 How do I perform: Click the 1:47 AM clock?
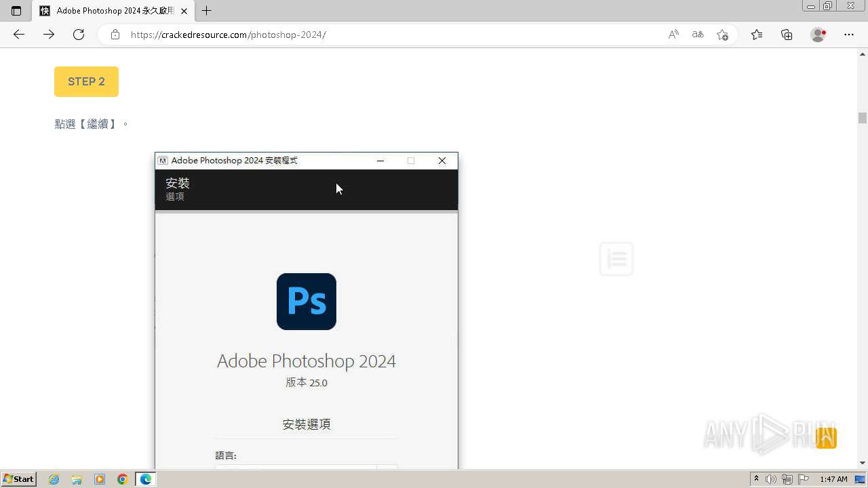833,479
